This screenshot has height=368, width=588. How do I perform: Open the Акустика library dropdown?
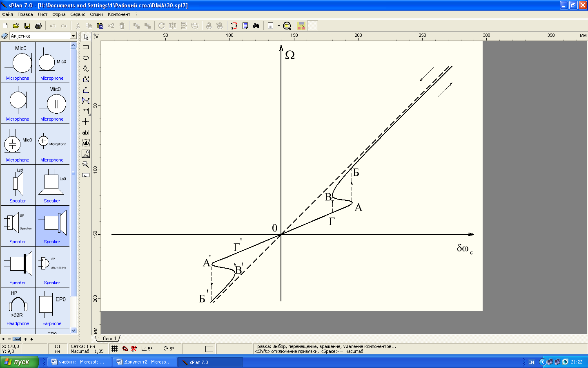tap(73, 36)
